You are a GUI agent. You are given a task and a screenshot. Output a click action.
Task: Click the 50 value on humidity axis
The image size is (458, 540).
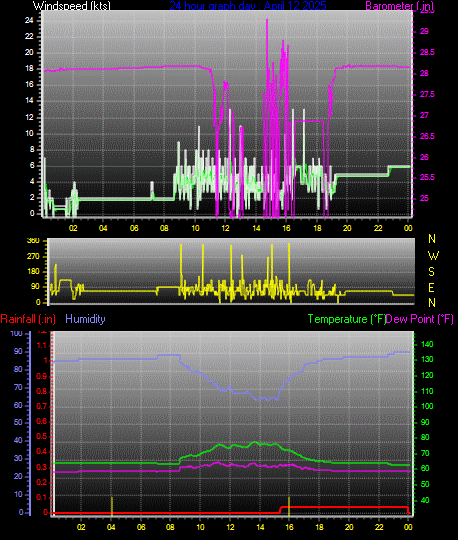18,422
